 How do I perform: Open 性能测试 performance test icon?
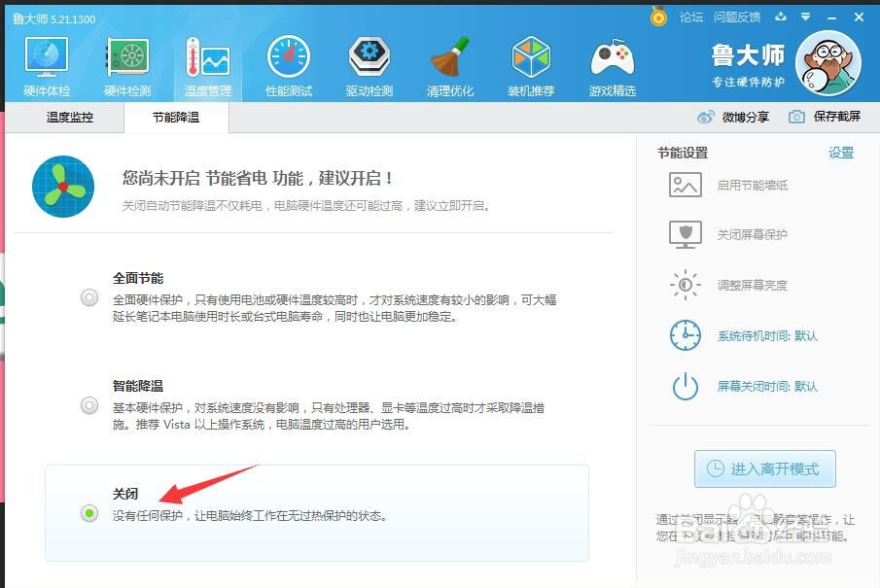tap(289, 56)
